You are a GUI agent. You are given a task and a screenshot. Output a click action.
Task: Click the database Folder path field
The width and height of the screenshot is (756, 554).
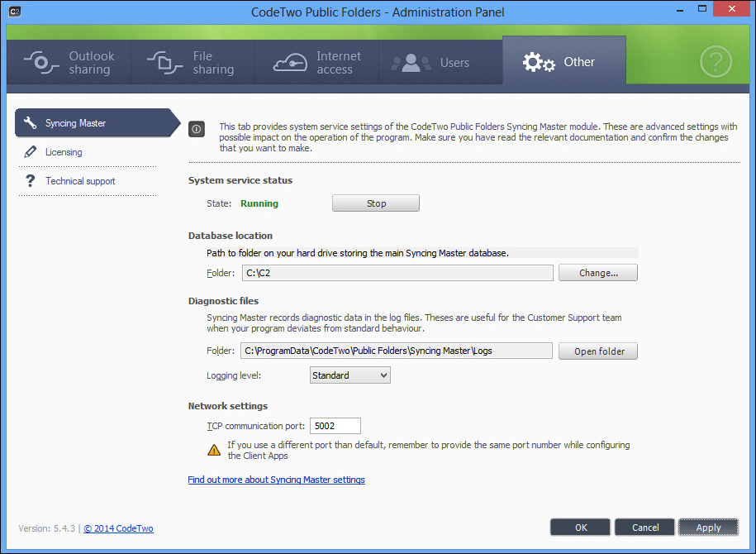(397, 273)
